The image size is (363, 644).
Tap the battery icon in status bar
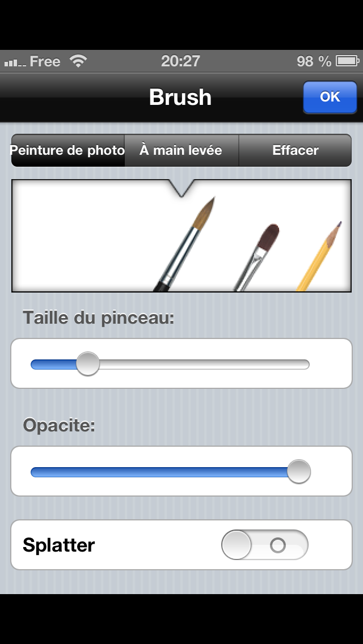click(x=345, y=61)
